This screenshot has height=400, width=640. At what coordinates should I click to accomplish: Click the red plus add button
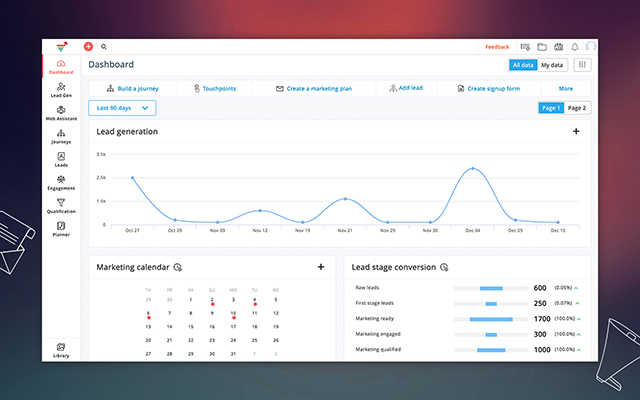[x=88, y=47]
